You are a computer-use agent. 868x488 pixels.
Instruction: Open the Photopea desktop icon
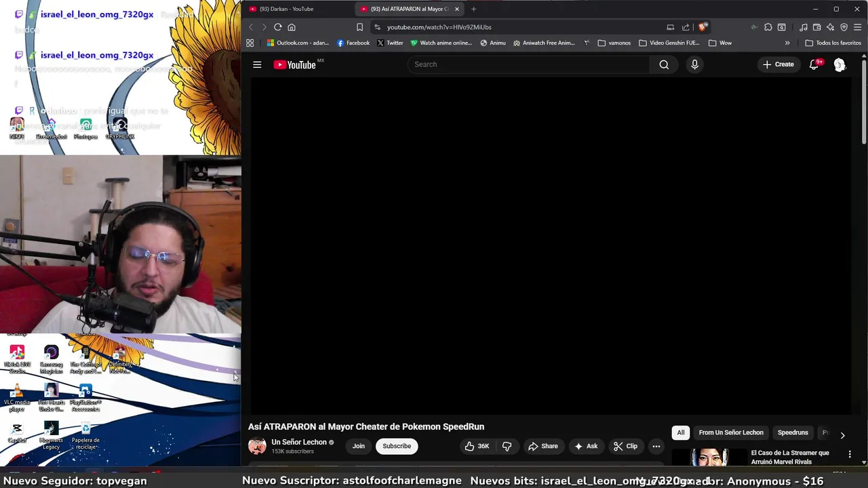(85, 129)
